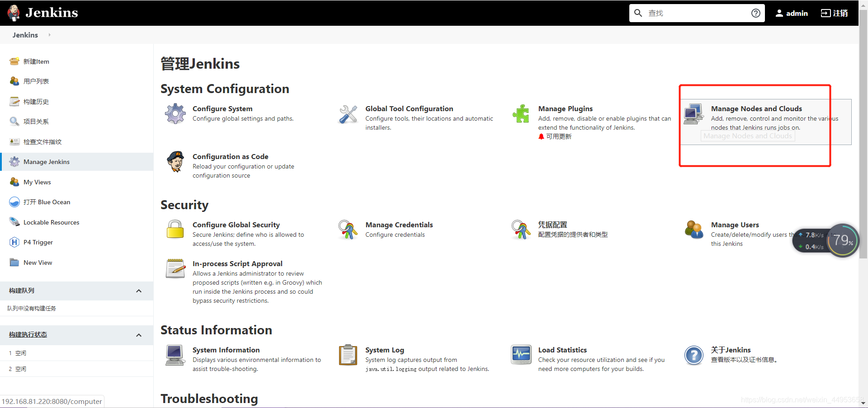
Task: Select Lockable Resources in the sidebar
Action: tap(52, 222)
